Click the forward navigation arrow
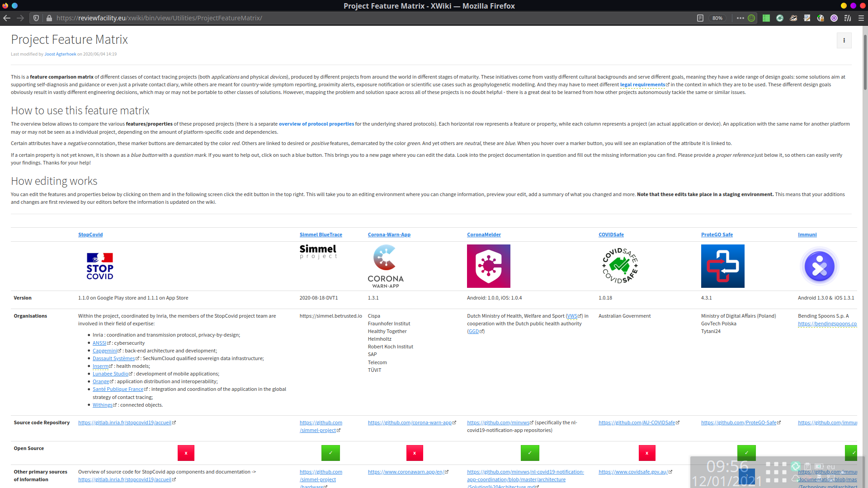Screen dimensions: 868x488 (x=20, y=18)
